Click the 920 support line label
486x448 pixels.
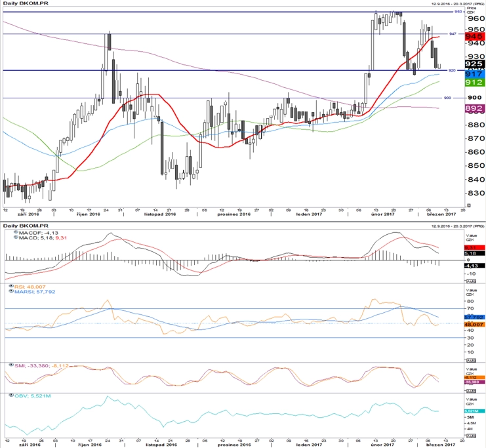click(x=452, y=70)
